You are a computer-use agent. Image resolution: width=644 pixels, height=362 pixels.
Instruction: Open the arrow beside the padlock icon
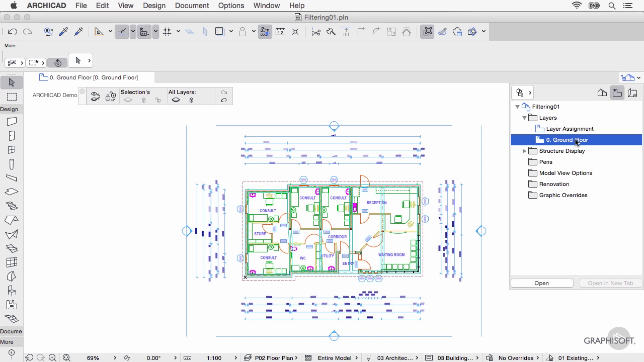(254, 32)
